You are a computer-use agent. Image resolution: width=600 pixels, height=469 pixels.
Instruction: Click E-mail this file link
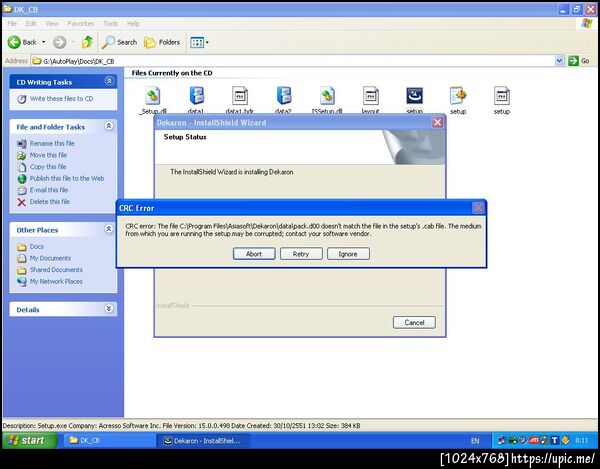[x=49, y=190]
